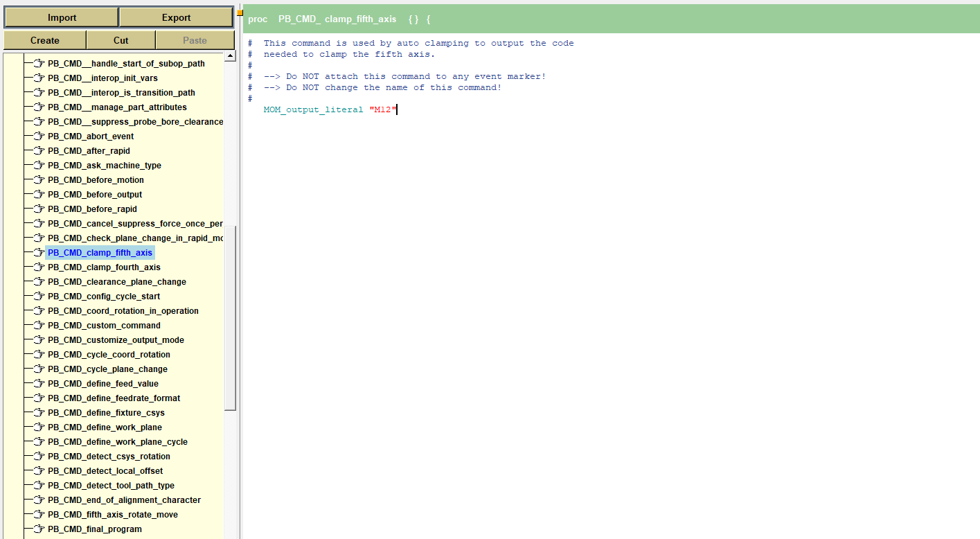The width and height of the screenshot is (980, 539).
Task: Click the MOM_output_literal "M12" code line
Action: (330, 109)
